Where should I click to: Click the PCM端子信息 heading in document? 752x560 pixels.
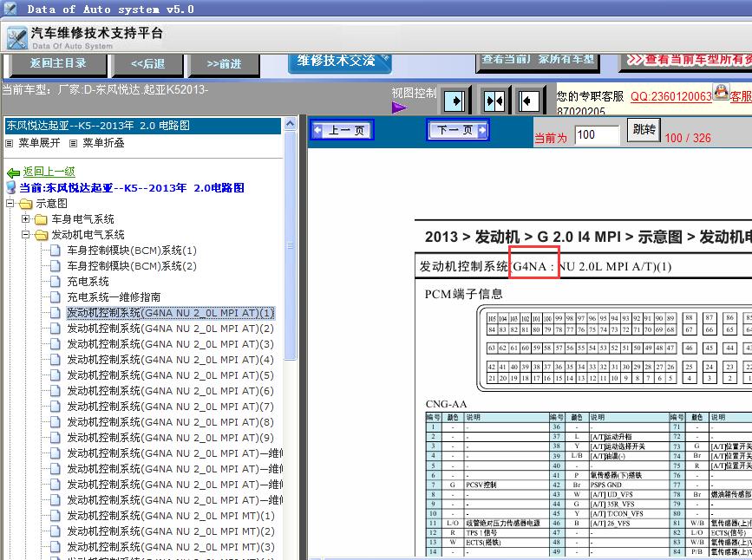[464, 294]
